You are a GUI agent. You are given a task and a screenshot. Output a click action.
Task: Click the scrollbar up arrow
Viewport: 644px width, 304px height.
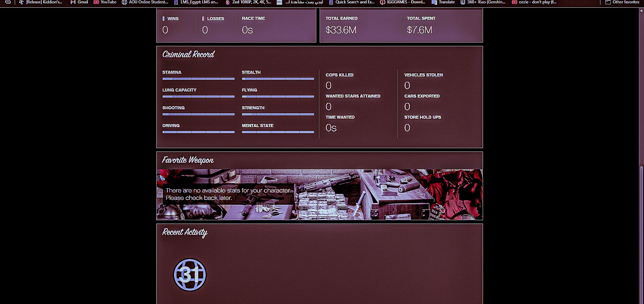point(641,10)
